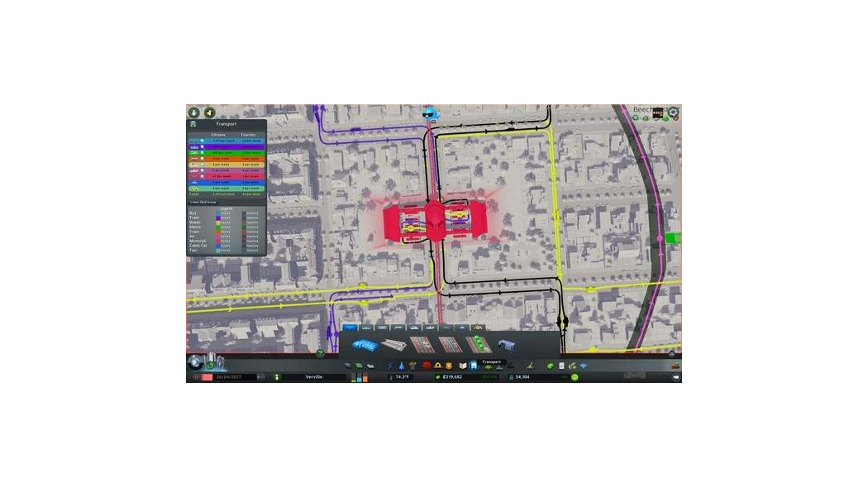Open the city info icon beside Verville
This screenshot has width=868, height=488.
[x=277, y=376]
